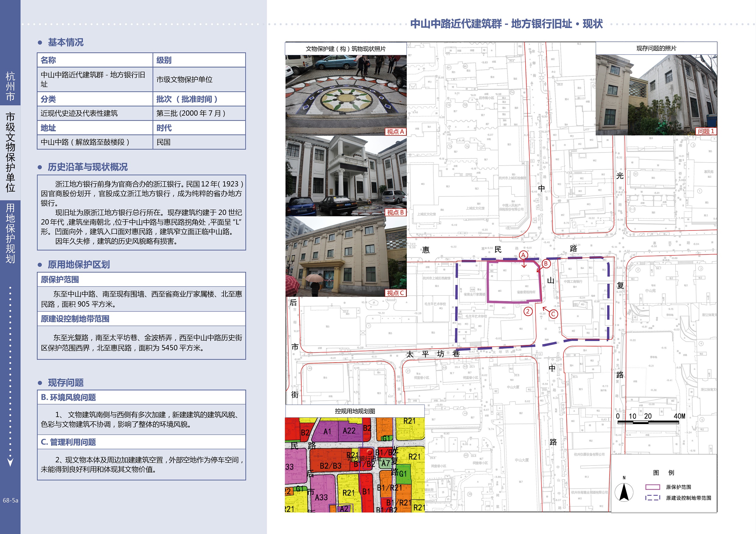
Task: Click the mosaic floor photo thumbnail
Action: 346,95
